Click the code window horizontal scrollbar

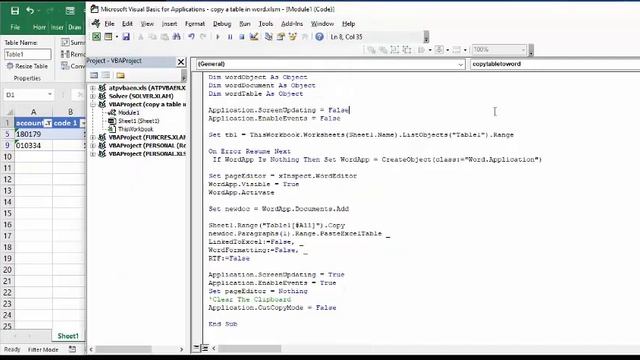point(249,349)
